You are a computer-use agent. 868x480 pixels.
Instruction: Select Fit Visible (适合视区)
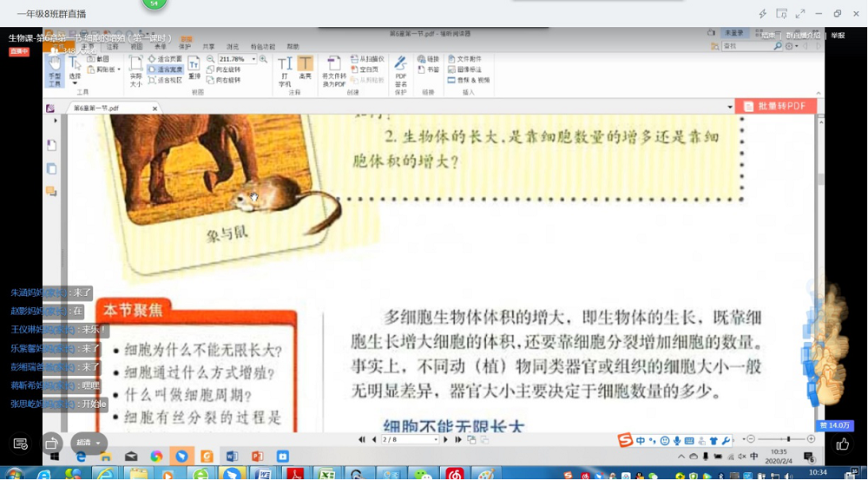click(x=165, y=80)
